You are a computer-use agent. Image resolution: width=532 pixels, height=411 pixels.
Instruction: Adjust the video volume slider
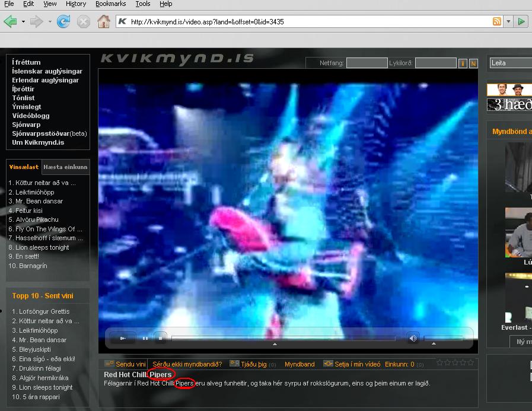443,338
